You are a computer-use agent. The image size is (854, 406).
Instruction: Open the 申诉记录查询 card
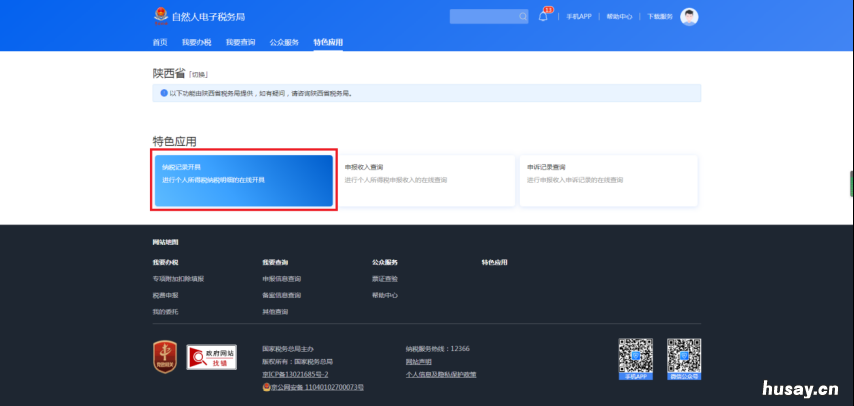(x=608, y=181)
